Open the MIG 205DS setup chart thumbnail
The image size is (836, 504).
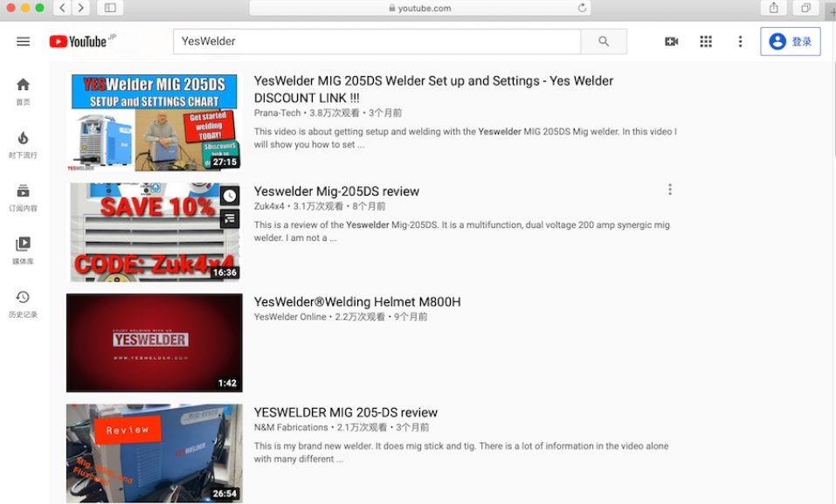point(155,122)
